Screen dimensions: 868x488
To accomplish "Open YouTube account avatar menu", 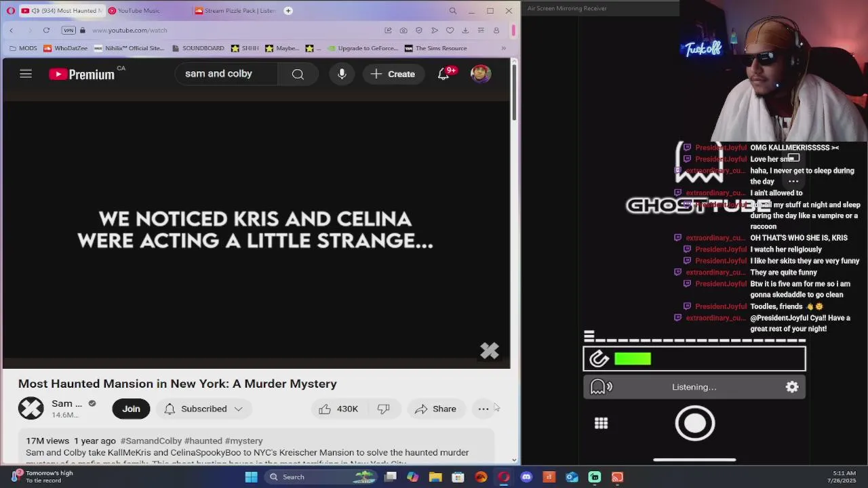I will [481, 74].
